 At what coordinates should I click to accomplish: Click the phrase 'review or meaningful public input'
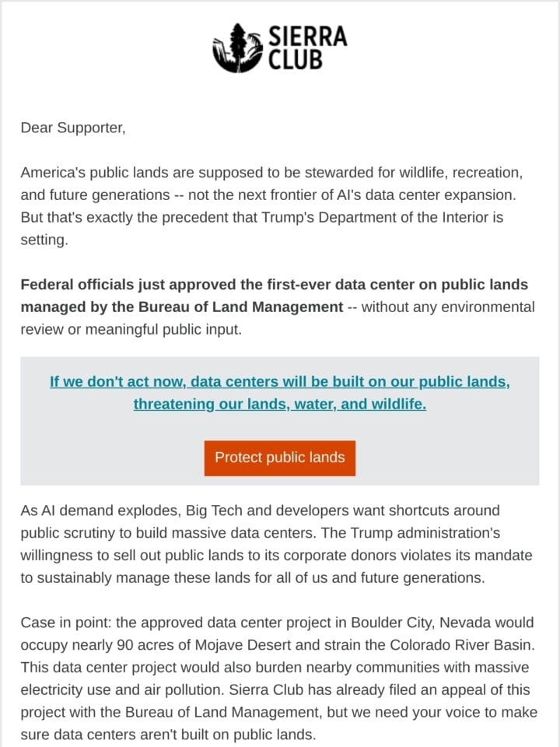coord(131,329)
